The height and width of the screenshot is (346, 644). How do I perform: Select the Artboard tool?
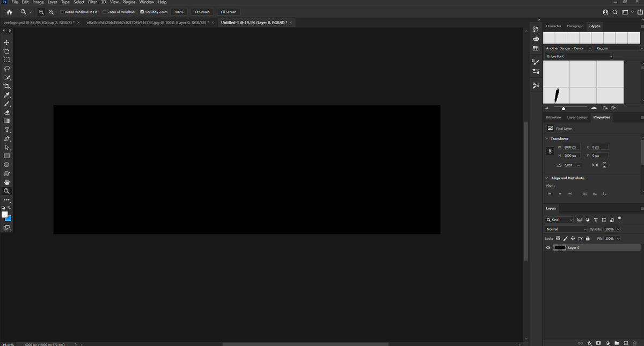(6, 51)
